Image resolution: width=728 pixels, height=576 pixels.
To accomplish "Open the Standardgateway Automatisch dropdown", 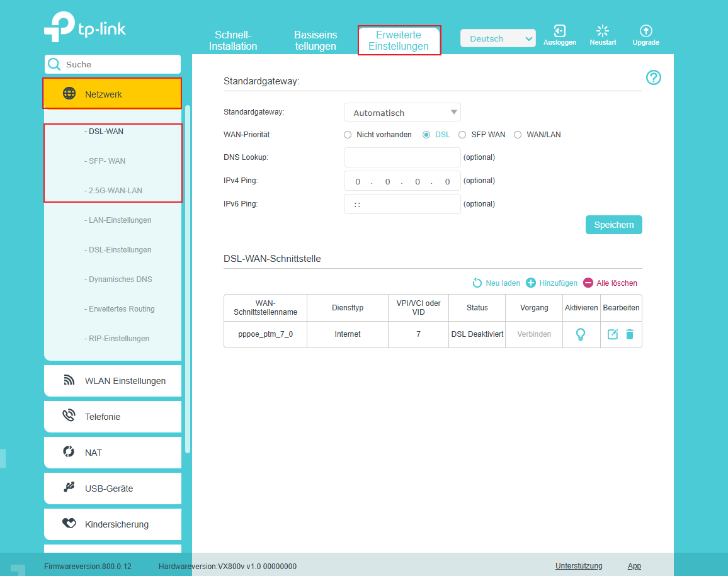I will pyautogui.click(x=402, y=113).
